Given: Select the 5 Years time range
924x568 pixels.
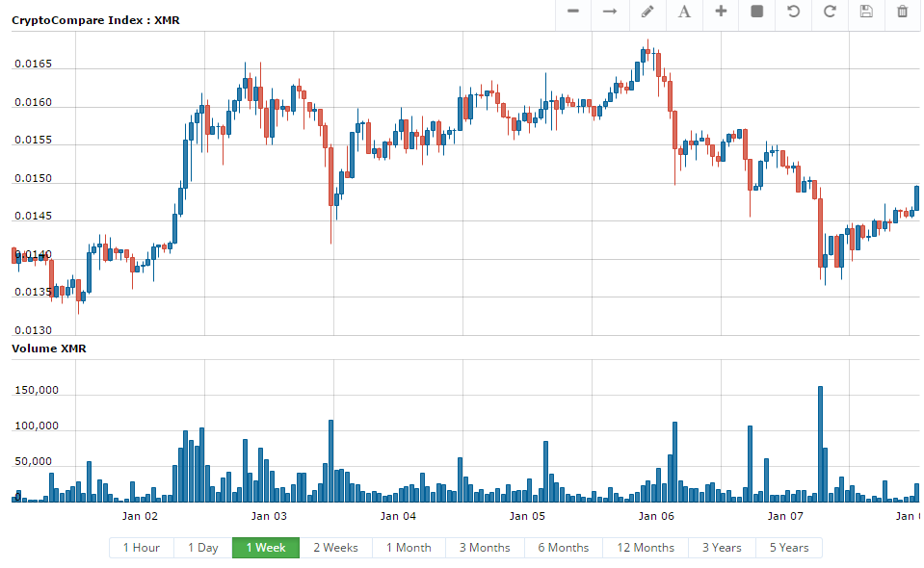Looking at the screenshot, I should [789, 548].
